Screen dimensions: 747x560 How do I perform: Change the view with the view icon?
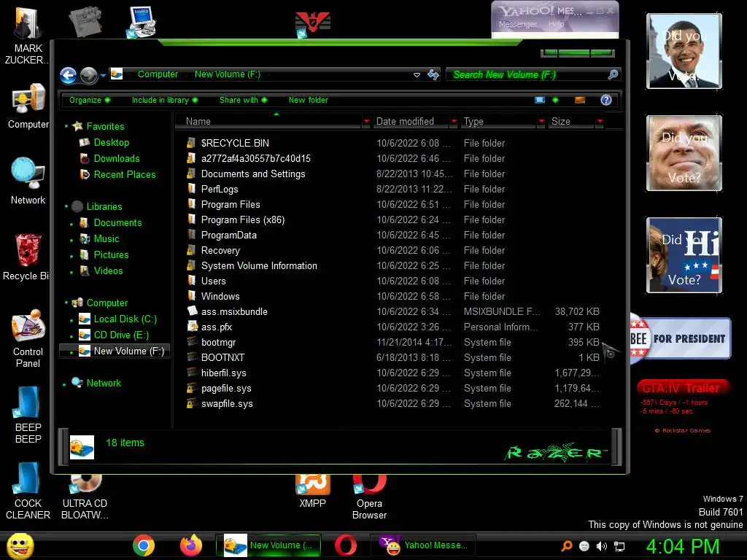click(540, 100)
